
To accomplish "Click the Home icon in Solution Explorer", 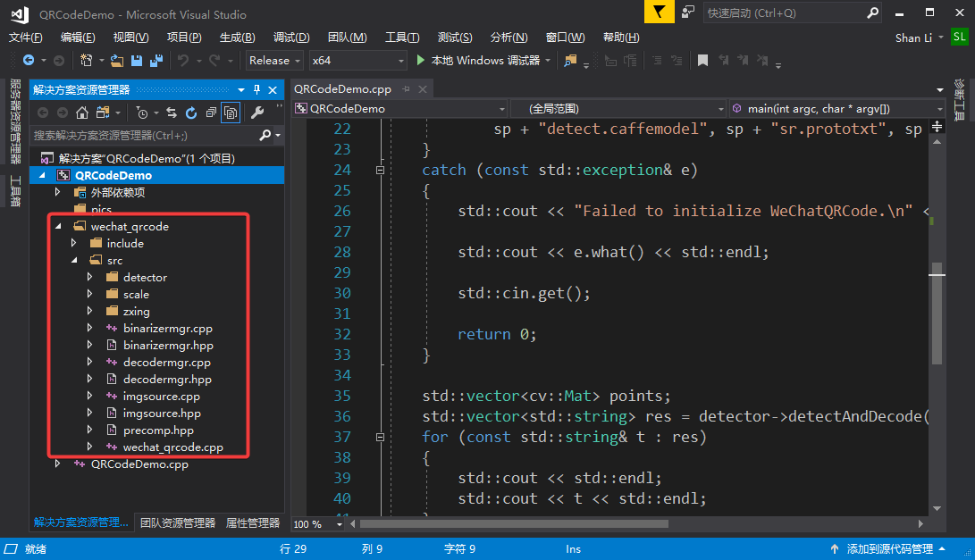I will click(x=82, y=113).
